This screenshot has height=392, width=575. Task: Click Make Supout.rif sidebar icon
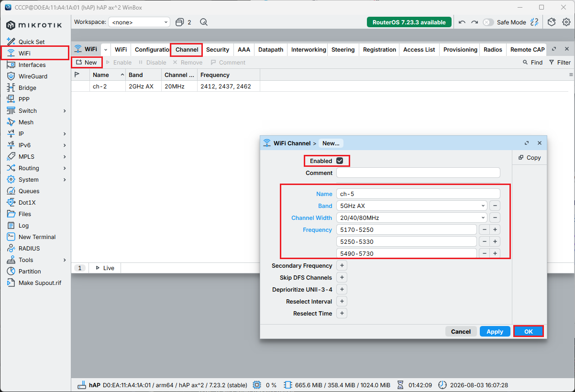click(x=11, y=283)
